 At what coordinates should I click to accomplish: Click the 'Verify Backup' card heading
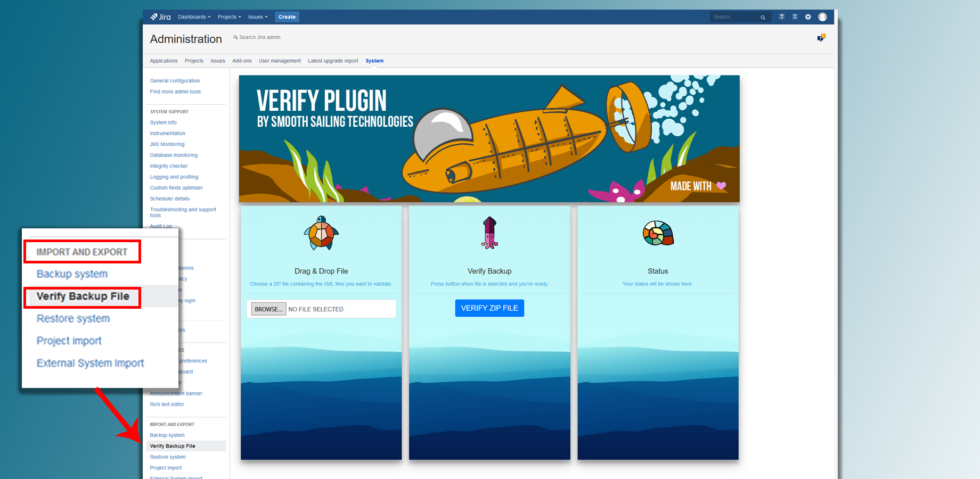(x=489, y=271)
